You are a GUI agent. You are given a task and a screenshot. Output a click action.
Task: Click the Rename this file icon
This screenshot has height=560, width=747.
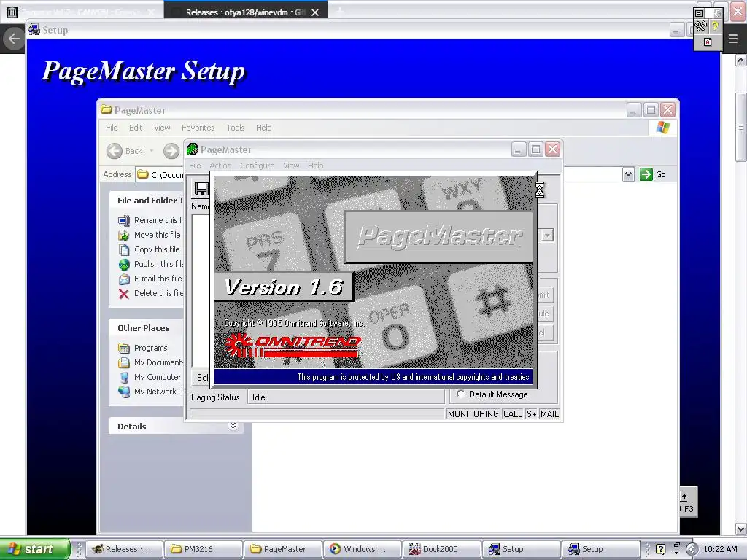124,220
